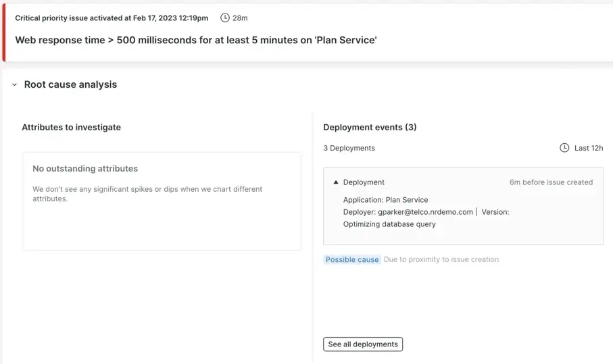Click the deployer email gparker@telco.nrdemo.com
This screenshot has height=364, width=613.
425,211
